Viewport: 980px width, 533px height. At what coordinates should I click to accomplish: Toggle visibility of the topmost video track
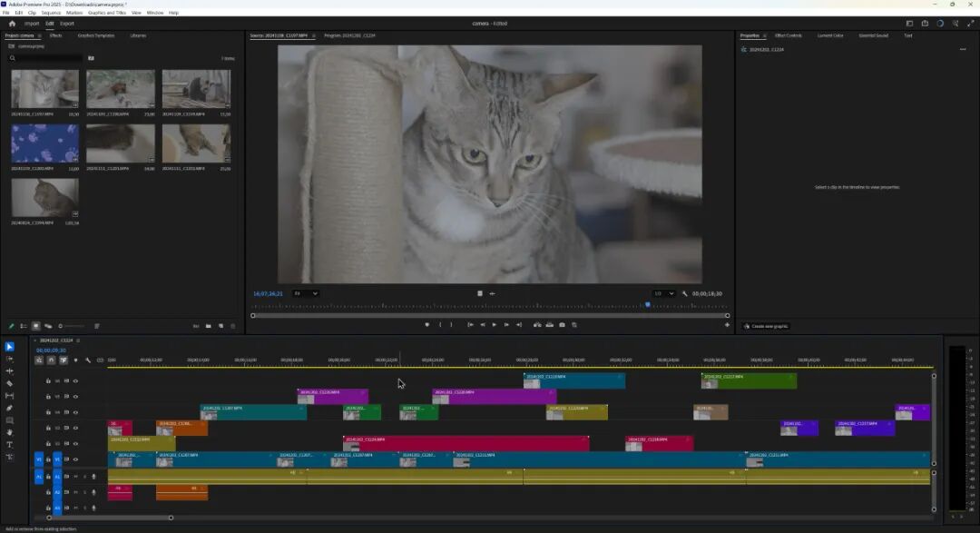[x=75, y=381]
